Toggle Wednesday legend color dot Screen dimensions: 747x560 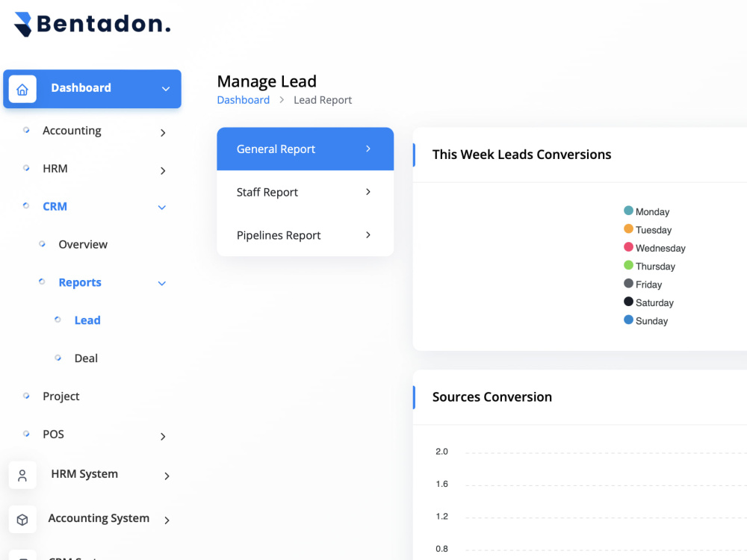point(628,247)
